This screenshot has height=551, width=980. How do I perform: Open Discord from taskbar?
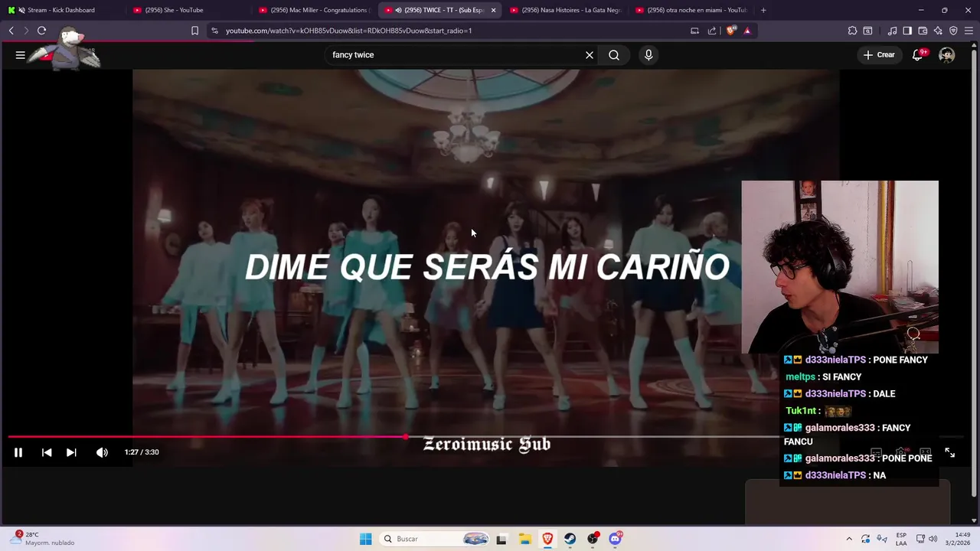pos(615,539)
